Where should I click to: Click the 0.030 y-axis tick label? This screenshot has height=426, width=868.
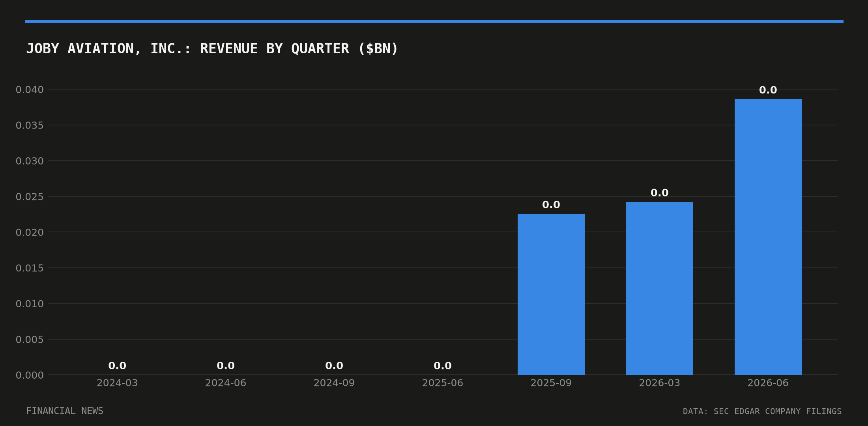[30, 161]
